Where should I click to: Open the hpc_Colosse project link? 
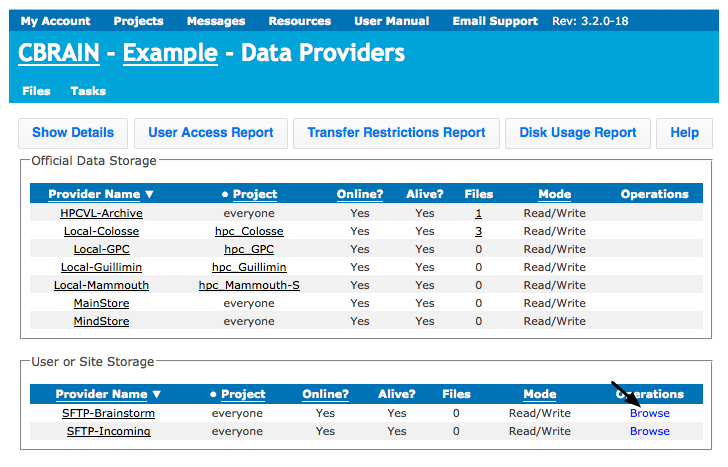click(x=249, y=231)
